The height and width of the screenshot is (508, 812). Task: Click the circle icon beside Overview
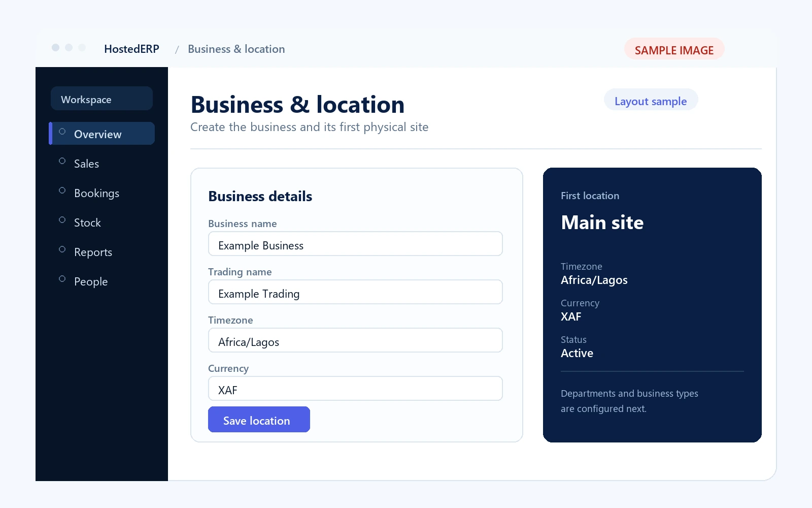[x=62, y=132]
